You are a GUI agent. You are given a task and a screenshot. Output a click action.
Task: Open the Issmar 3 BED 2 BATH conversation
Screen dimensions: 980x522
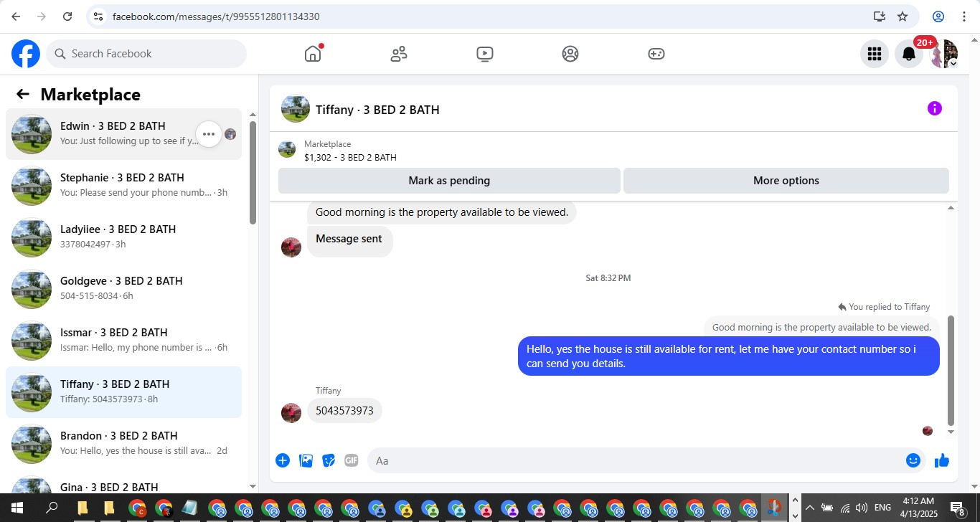[x=123, y=341]
